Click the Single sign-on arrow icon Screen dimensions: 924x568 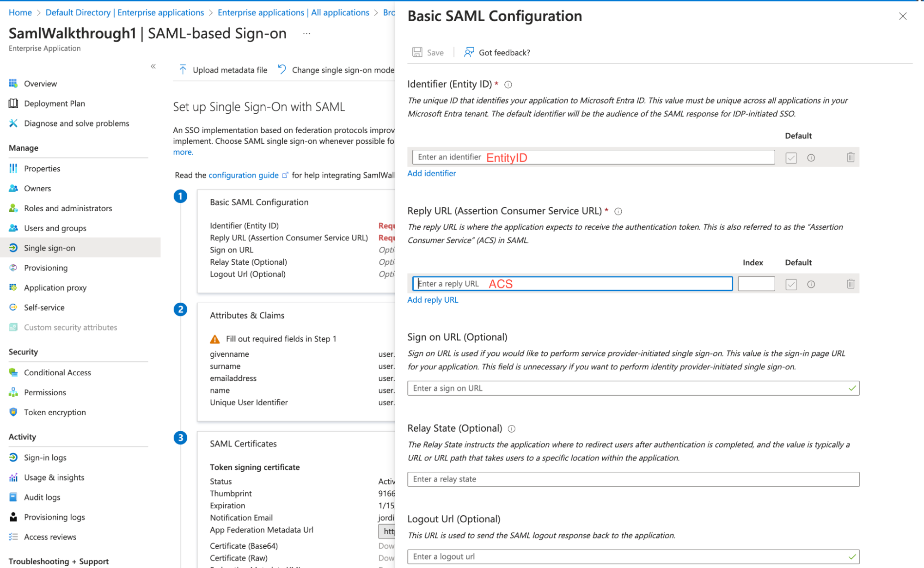click(x=13, y=248)
